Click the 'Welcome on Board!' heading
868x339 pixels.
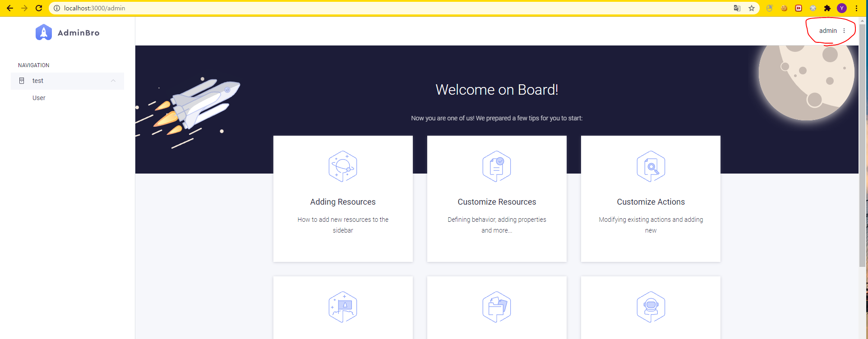(497, 90)
